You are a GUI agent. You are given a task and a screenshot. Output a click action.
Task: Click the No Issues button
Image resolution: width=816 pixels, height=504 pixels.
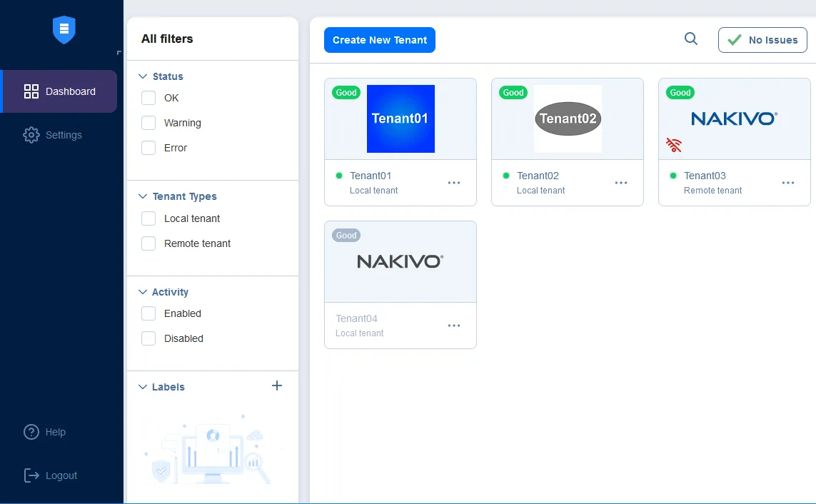click(x=762, y=40)
